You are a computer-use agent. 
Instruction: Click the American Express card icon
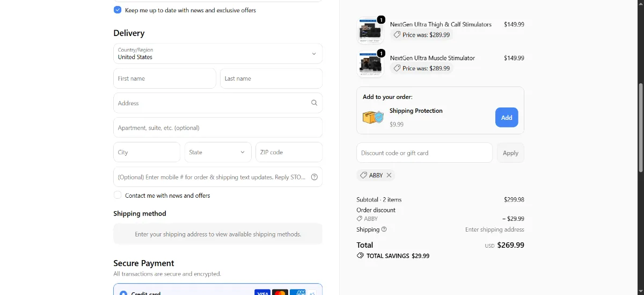coord(297,293)
